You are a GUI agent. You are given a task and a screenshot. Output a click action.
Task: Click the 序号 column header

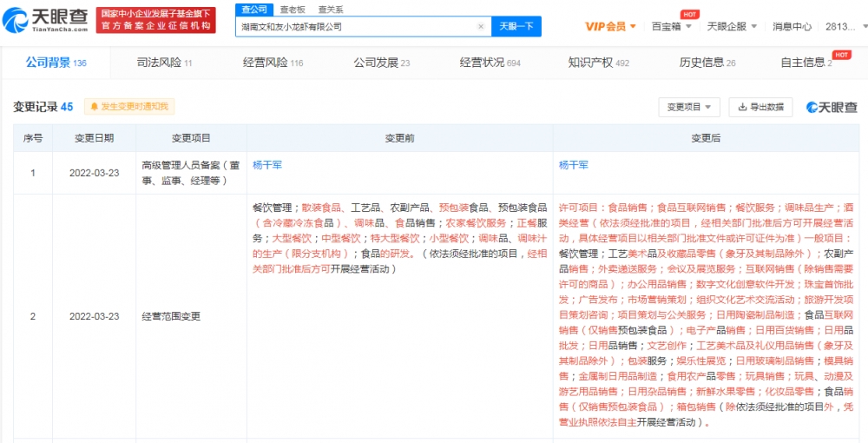pyautogui.click(x=33, y=138)
